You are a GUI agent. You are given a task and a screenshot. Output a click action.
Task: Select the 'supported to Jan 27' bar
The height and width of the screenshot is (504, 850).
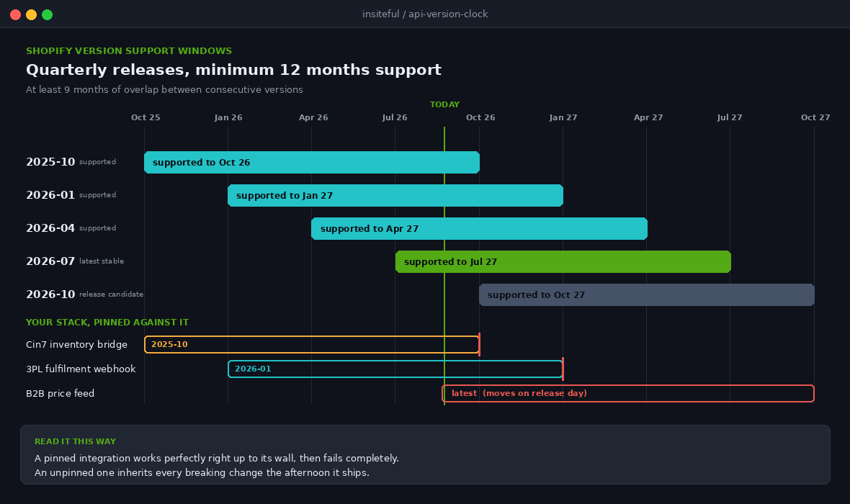395,196
